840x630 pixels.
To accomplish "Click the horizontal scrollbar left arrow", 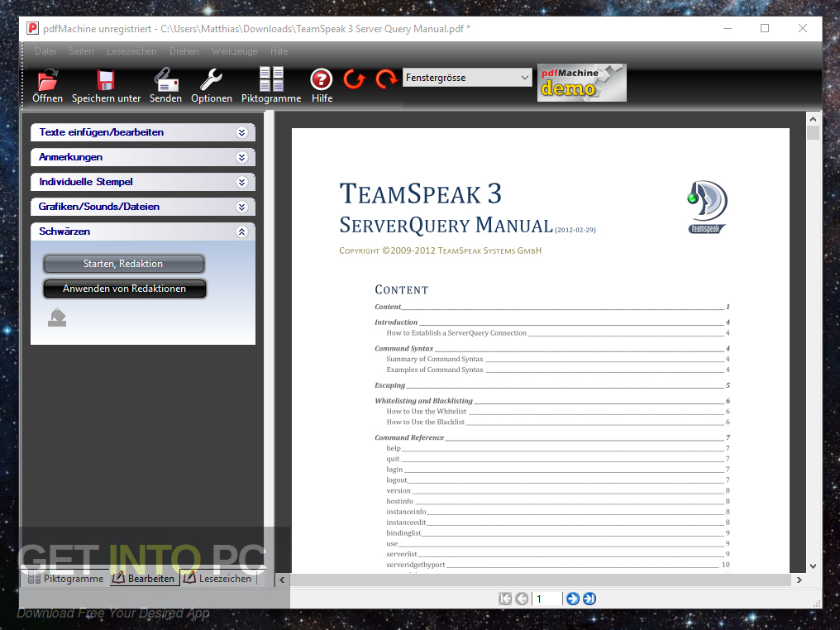I will click(x=282, y=580).
